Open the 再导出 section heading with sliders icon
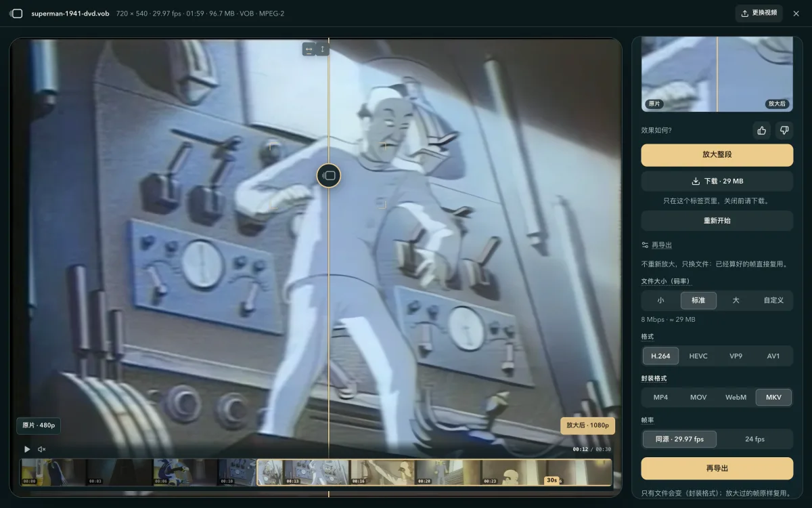 (657, 245)
